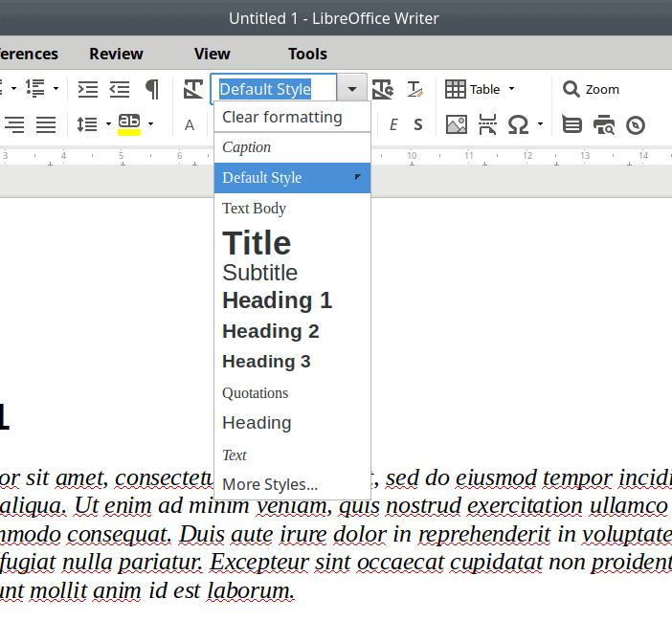Screen dimensions: 672x621
Task: Select Default Style in the list
Action: pos(292,178)
